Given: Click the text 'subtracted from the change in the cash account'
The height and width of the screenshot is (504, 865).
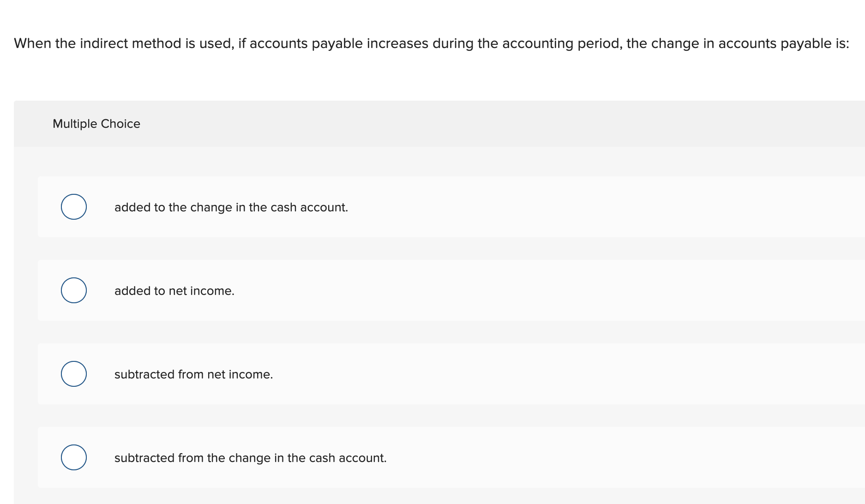Looking at the screenshot, I should click(x=251, y=457).
